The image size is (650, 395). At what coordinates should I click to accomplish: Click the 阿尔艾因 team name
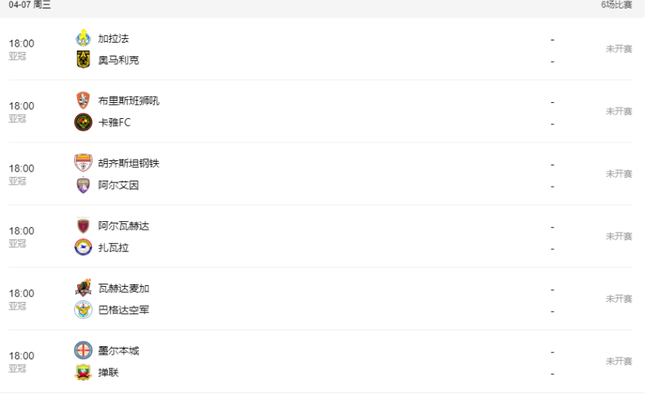pyautogui.click(x=119, y=185)
